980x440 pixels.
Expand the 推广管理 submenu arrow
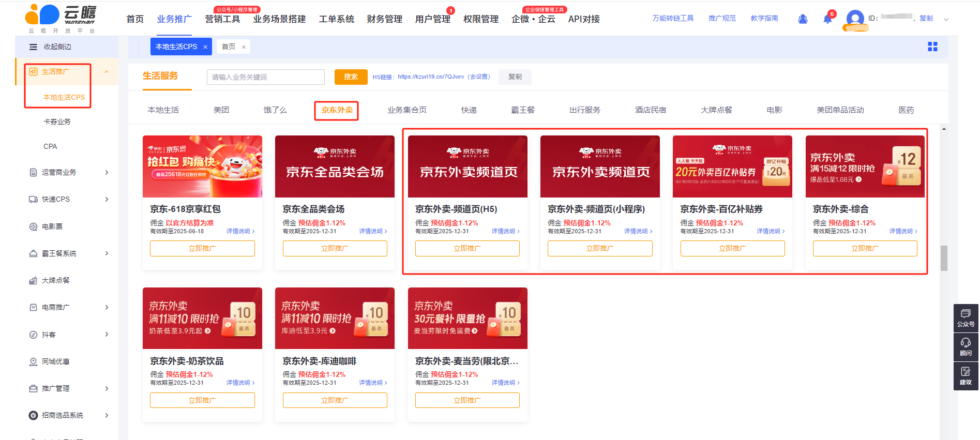(x=107, y=388)
